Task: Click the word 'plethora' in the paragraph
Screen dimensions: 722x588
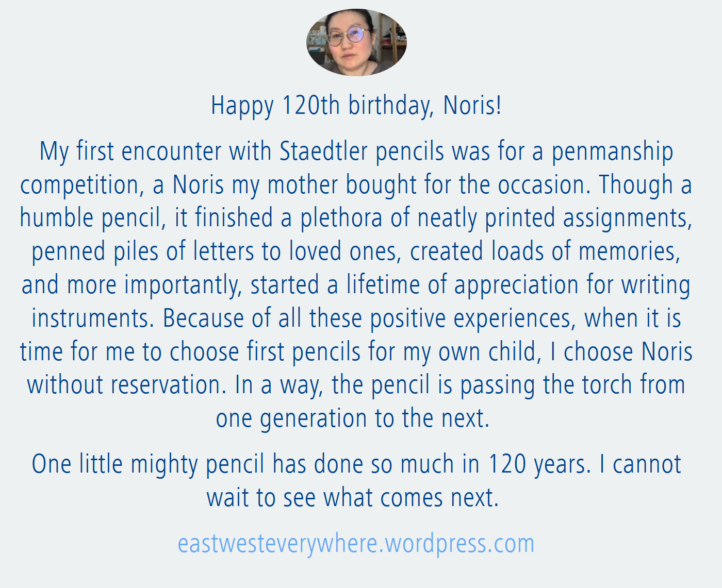Action: pyautogui.click(x=341, y=219)
